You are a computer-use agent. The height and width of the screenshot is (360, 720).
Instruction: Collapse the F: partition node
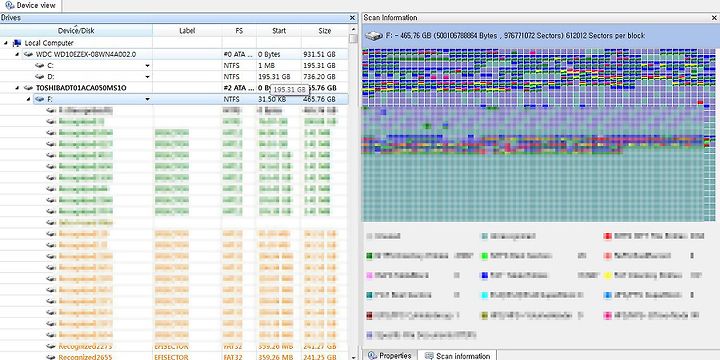pyautogui.click(x=29, y=99)
